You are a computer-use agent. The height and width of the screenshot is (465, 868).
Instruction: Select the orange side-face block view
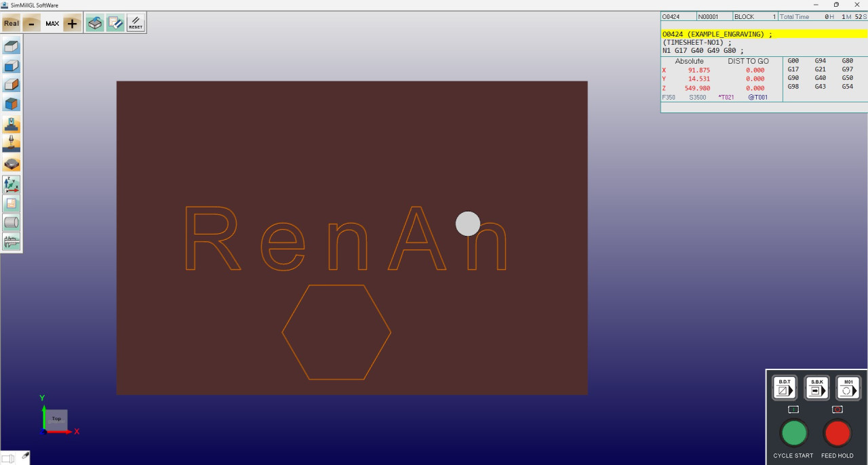click(12, 85)
